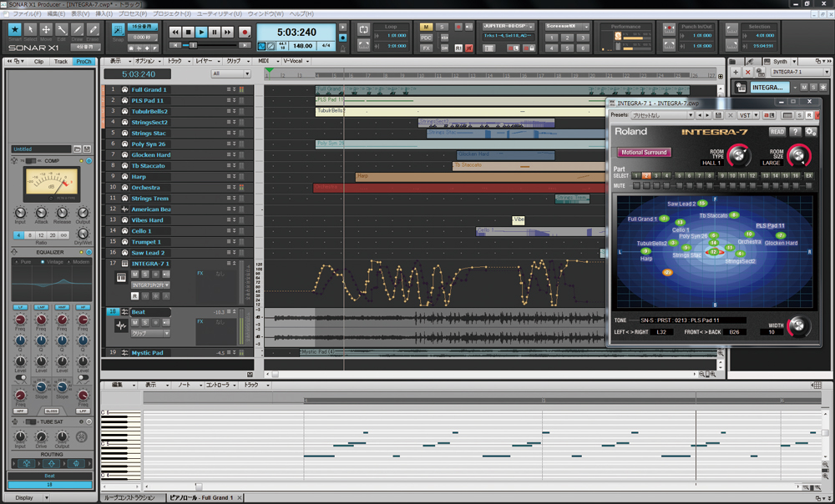Toggle the Snap to grid button
The image size is (835, 504).
pos(119,30)
